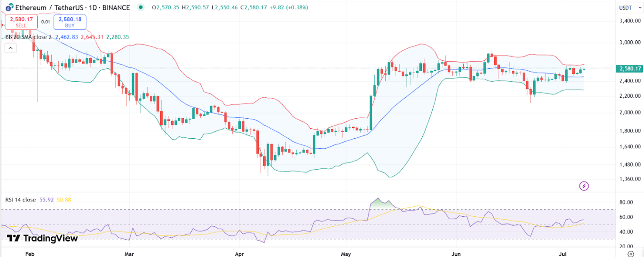The height and width of the screenshot is (257, 644).
Task: Collapse the indicator legend with chevron
Action: pos(10,48)
